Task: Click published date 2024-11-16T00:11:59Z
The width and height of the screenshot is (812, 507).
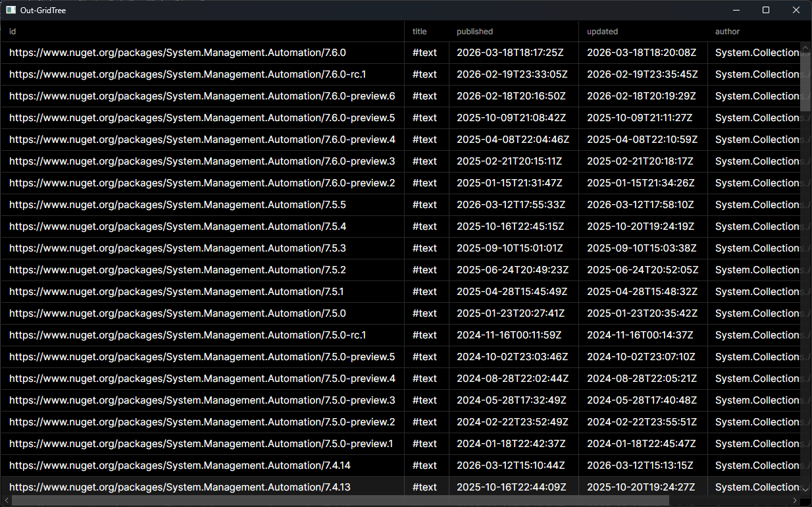Action: [x=509, y=335]
